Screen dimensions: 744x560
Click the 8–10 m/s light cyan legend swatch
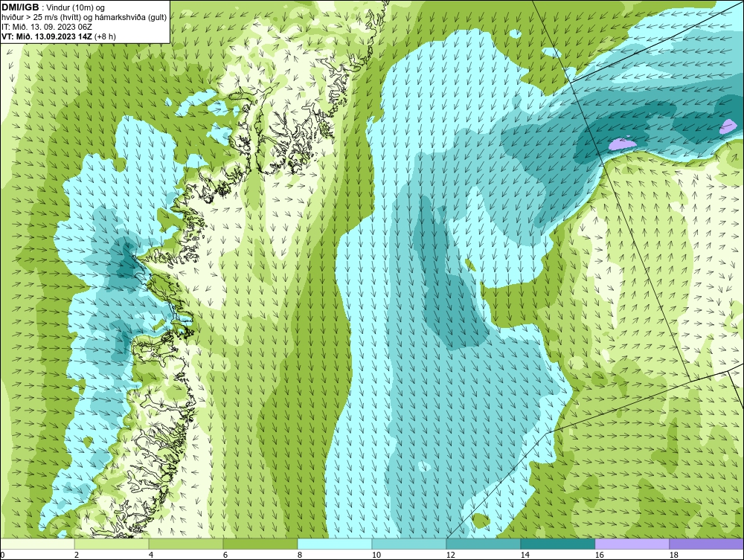(335, 544)
